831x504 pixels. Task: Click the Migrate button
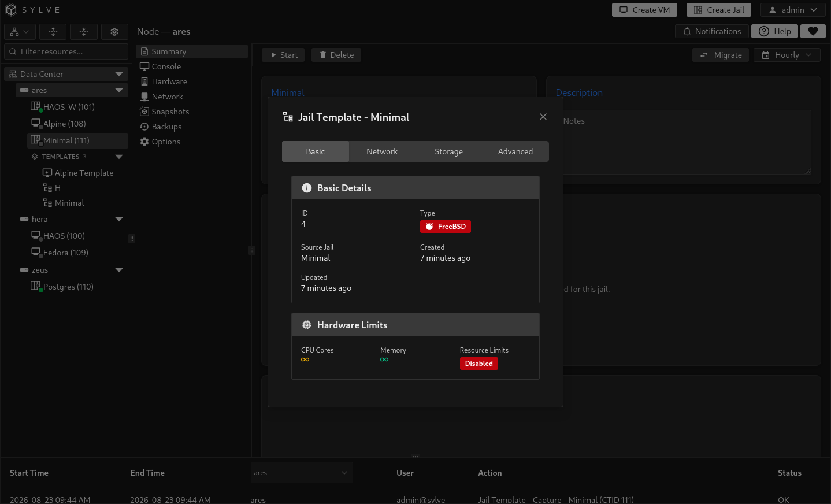point(721,55)
